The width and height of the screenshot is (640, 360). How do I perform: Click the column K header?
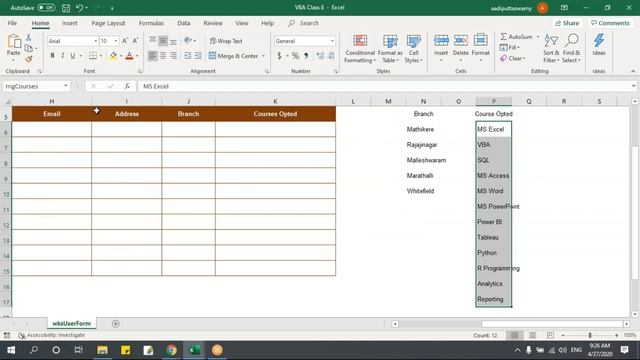[276, 101]
